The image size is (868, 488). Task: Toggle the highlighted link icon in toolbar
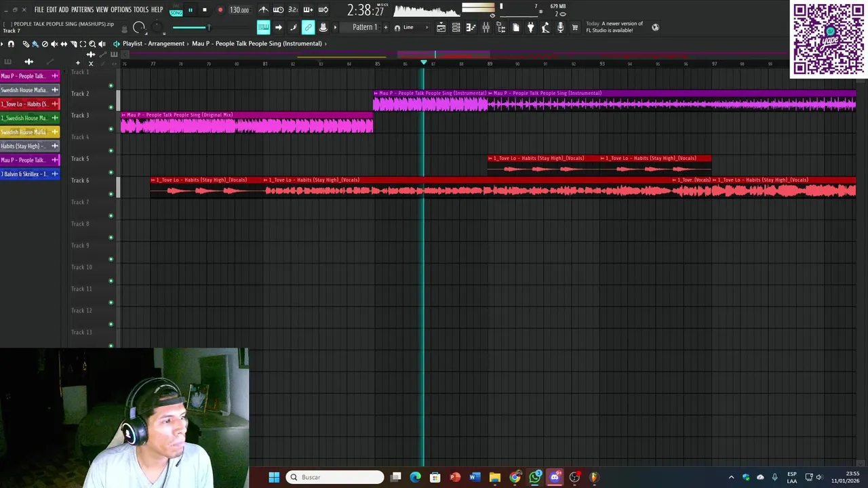(x=308, y=27)
